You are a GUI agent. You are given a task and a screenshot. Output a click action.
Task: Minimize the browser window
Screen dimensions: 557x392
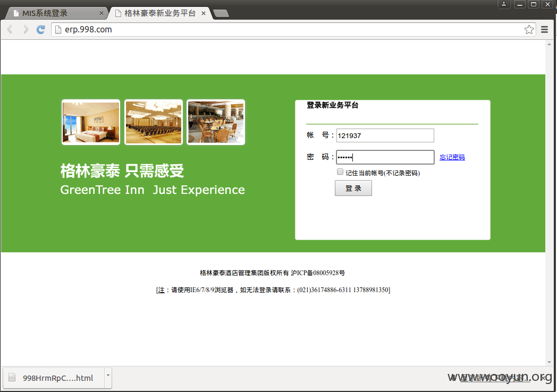click(x=520, y=4)
